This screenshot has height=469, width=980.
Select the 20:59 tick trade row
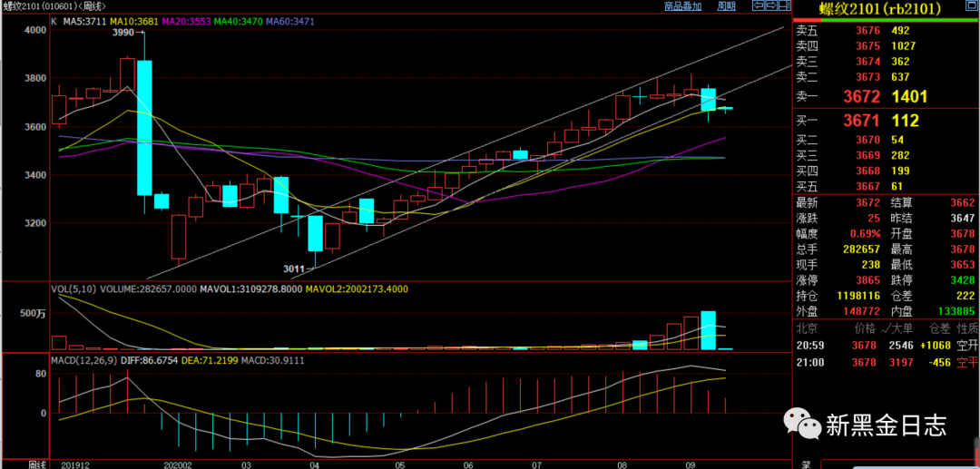pyautogui.click(x=887, y=346)
